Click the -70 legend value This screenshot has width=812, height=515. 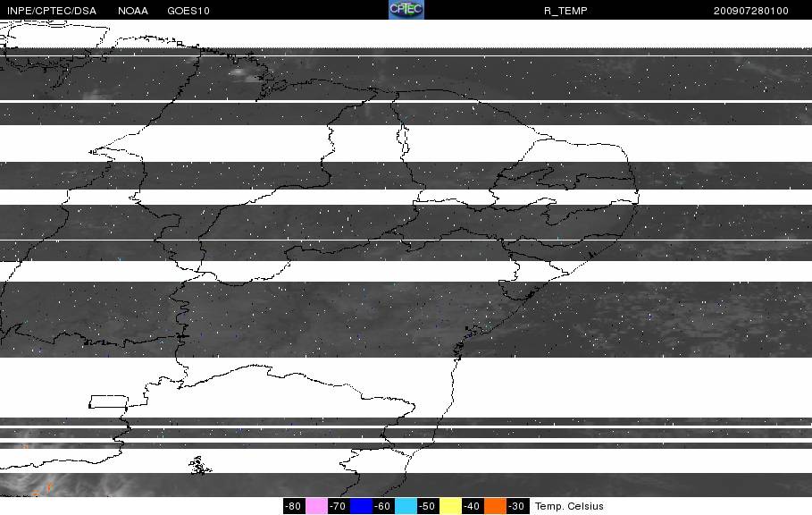[338, 506]
